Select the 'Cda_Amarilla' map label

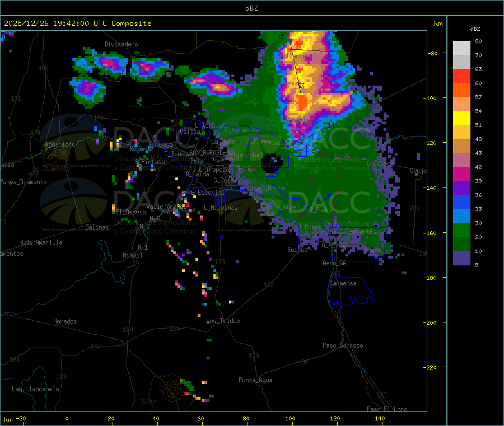pyautogui.click(x=42, y=242)
